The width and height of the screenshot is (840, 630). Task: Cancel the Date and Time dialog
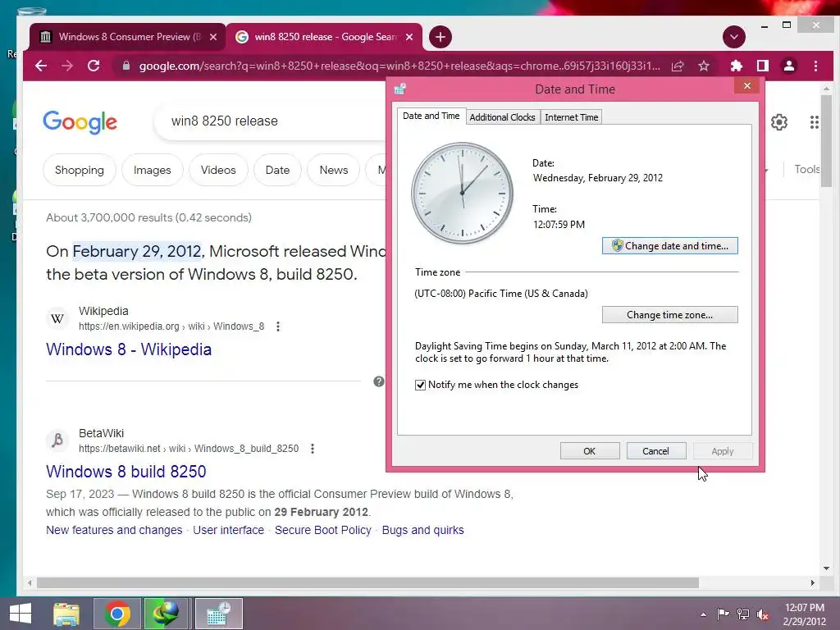655,451
